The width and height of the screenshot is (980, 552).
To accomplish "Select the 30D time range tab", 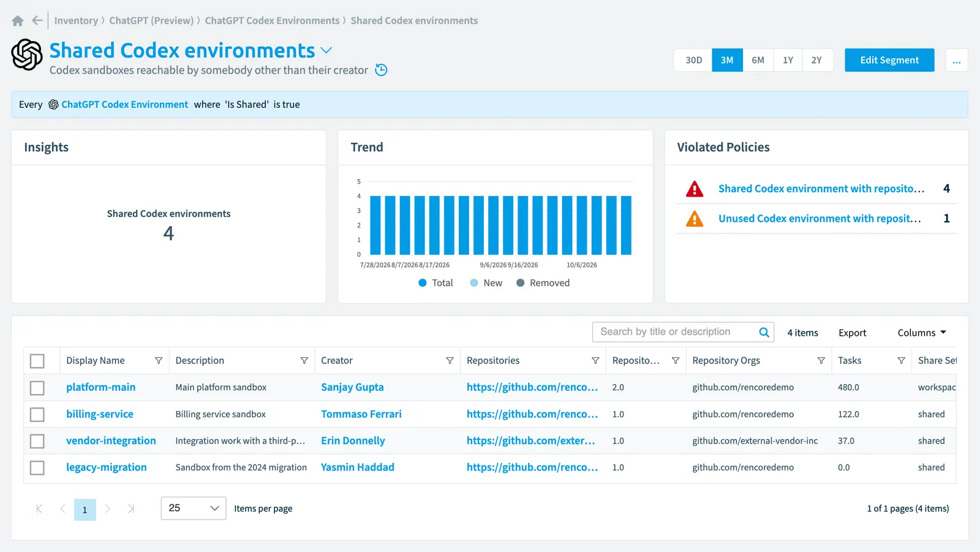I will coord(693,60).
